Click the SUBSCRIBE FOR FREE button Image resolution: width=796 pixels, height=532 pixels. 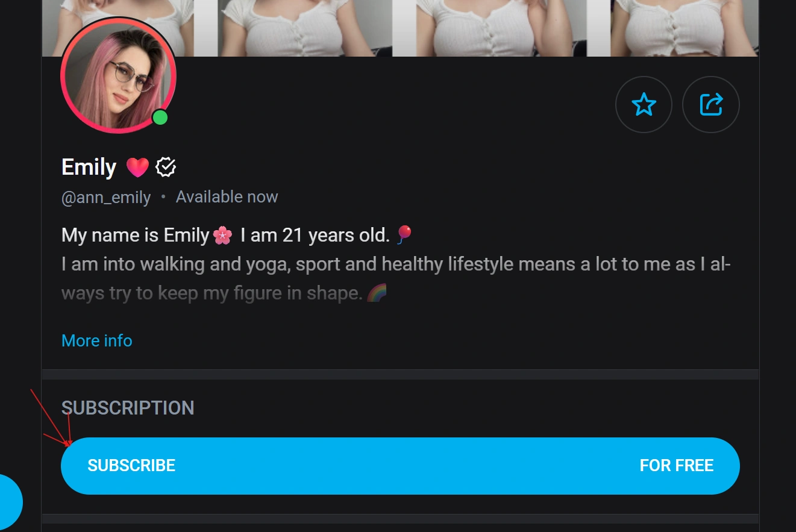point(400,465)
